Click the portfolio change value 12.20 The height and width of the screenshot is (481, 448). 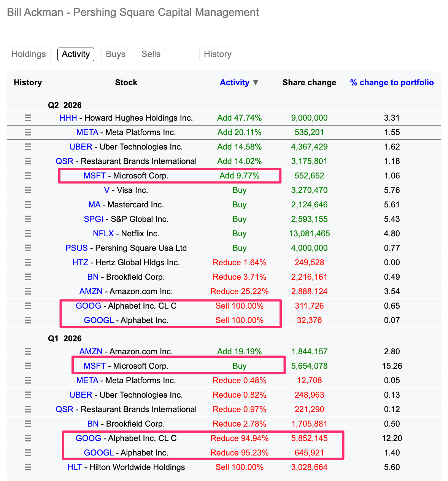click(392, 438)
